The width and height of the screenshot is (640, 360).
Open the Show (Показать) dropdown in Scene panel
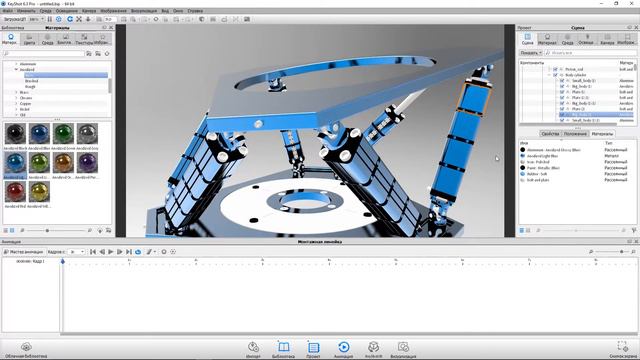coord(531,53)
